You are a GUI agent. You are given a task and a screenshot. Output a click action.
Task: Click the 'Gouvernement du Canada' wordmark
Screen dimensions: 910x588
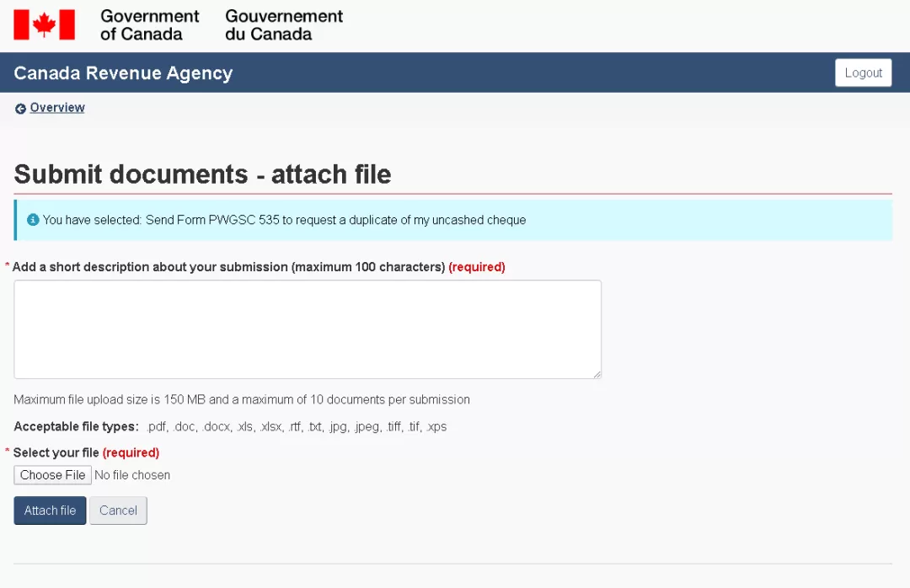coord(284,25)
